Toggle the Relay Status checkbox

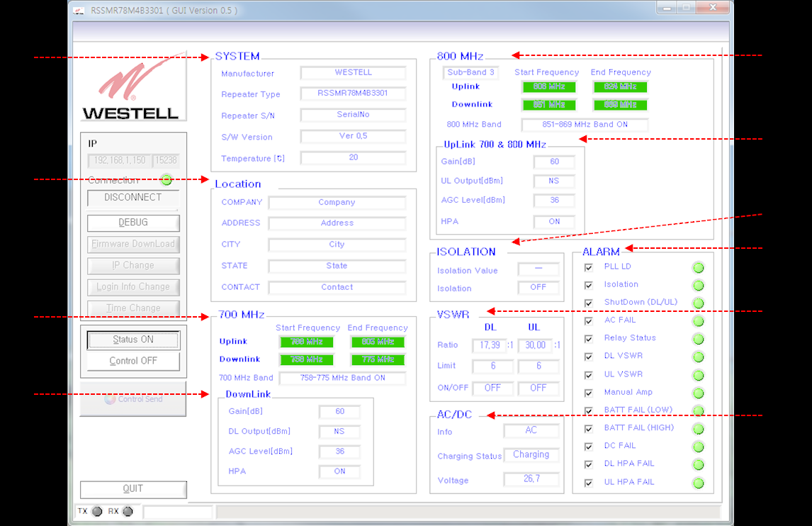[x=588, y=339]
